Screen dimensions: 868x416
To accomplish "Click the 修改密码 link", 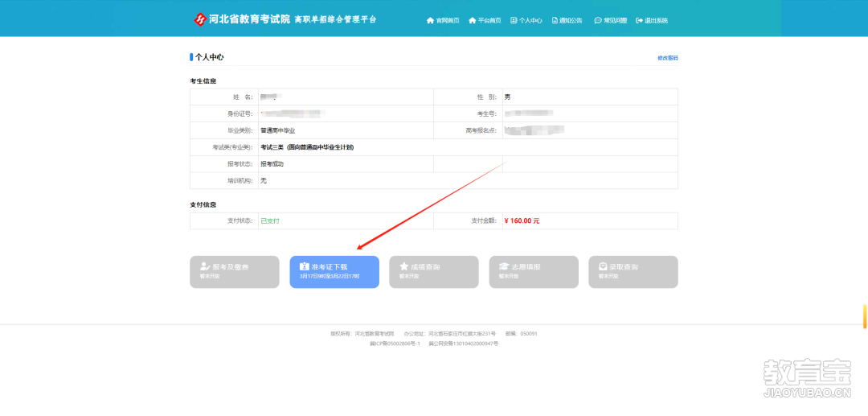I will tap(668, 58).
